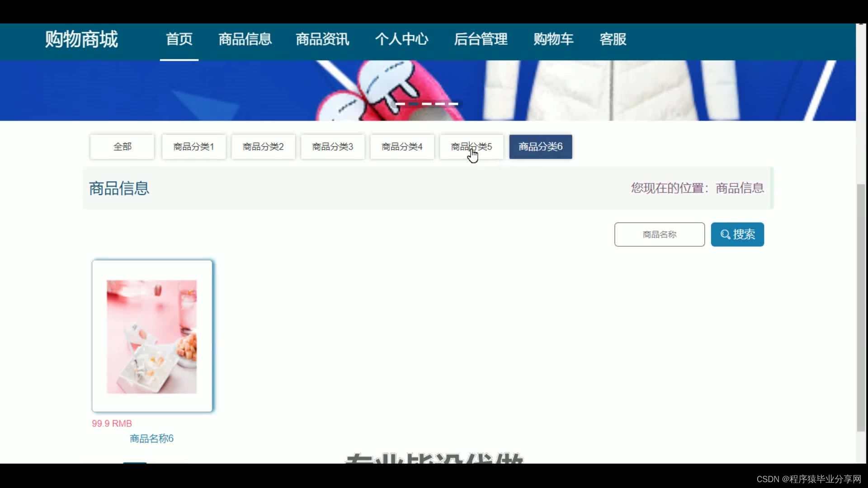Select the 全部 category filter

pos(122,147)
